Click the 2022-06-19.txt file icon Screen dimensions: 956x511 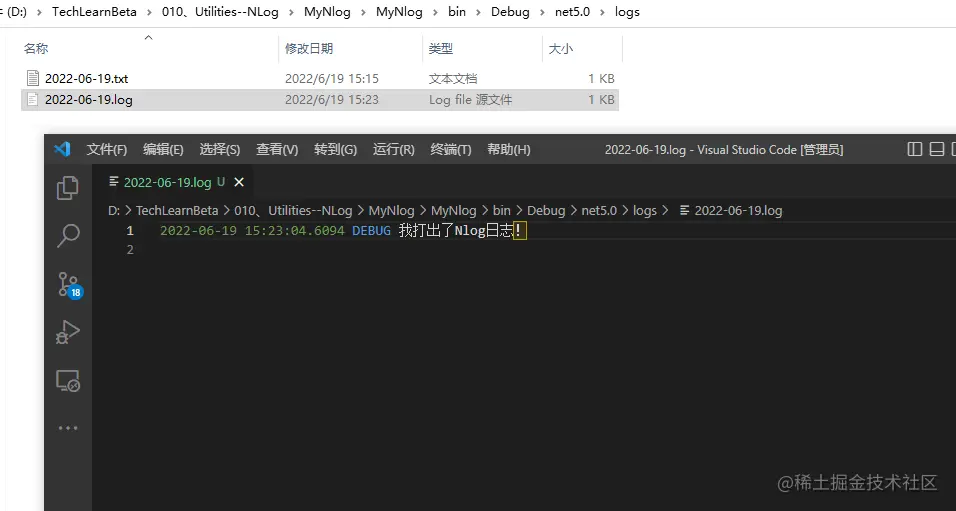tap(33, 78)
